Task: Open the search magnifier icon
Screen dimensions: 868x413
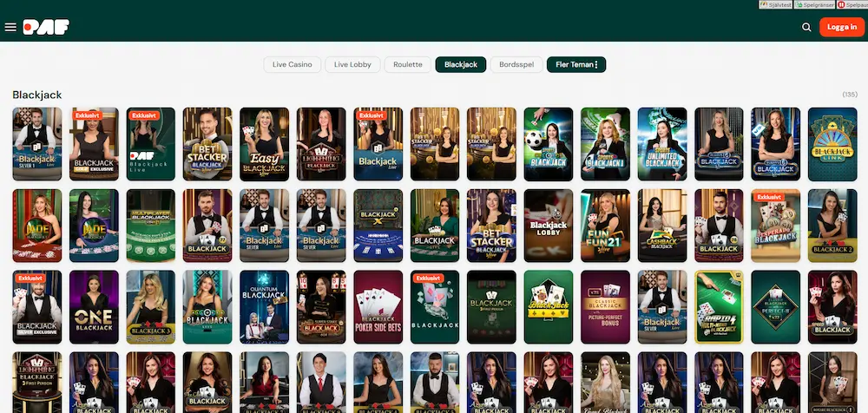Action: pos(806,27)
